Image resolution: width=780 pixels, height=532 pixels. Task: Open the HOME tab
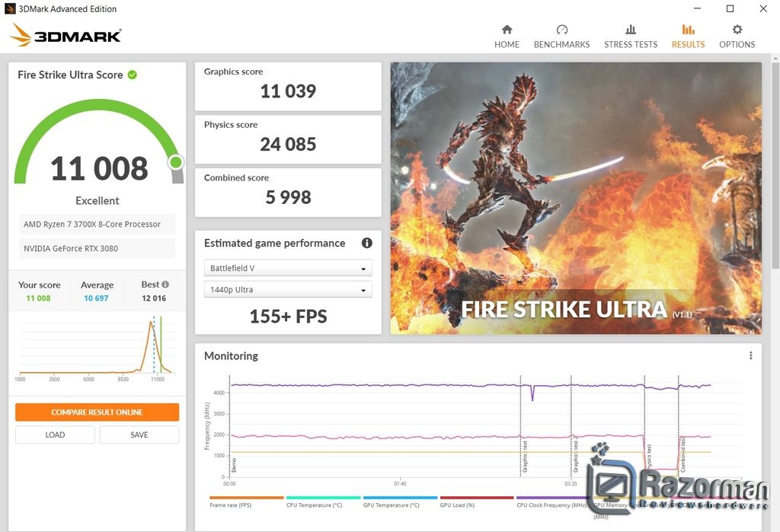[507, 37]
